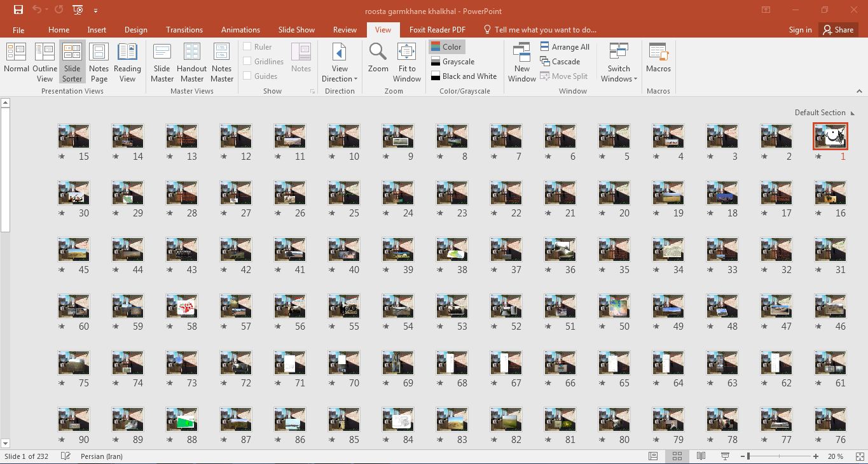Select the Slide Sorter view button
868x464 pixels.
point(72,62)
